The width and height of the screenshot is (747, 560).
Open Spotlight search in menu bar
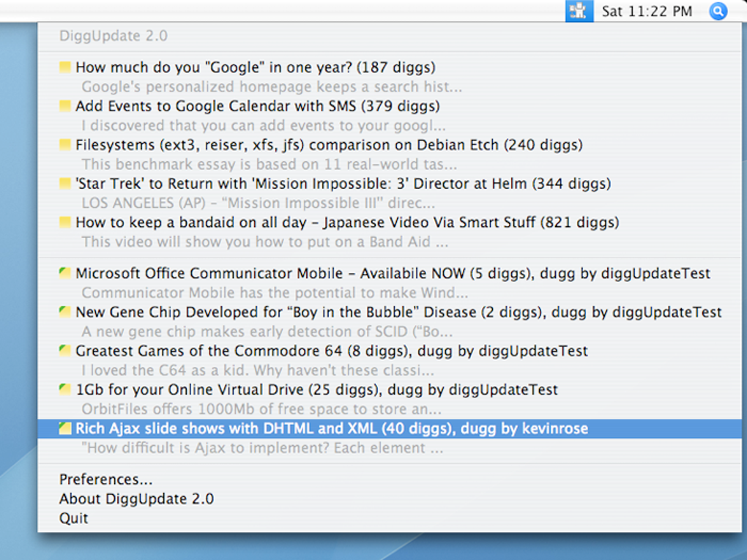[x=718, y=11]
